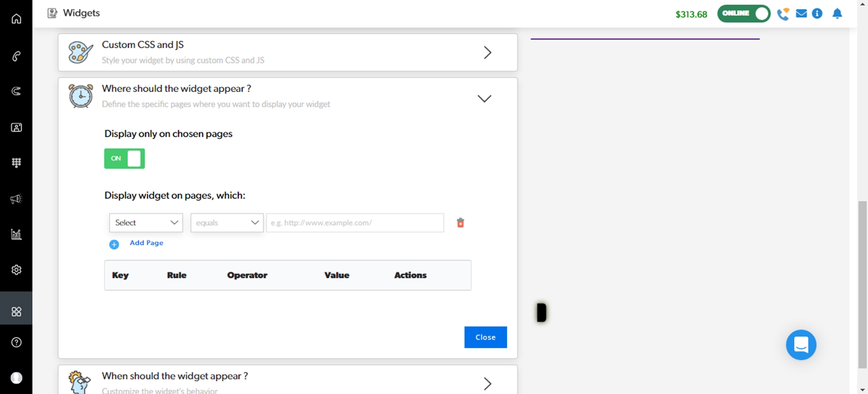Click the home icon in sidebar

16,19
